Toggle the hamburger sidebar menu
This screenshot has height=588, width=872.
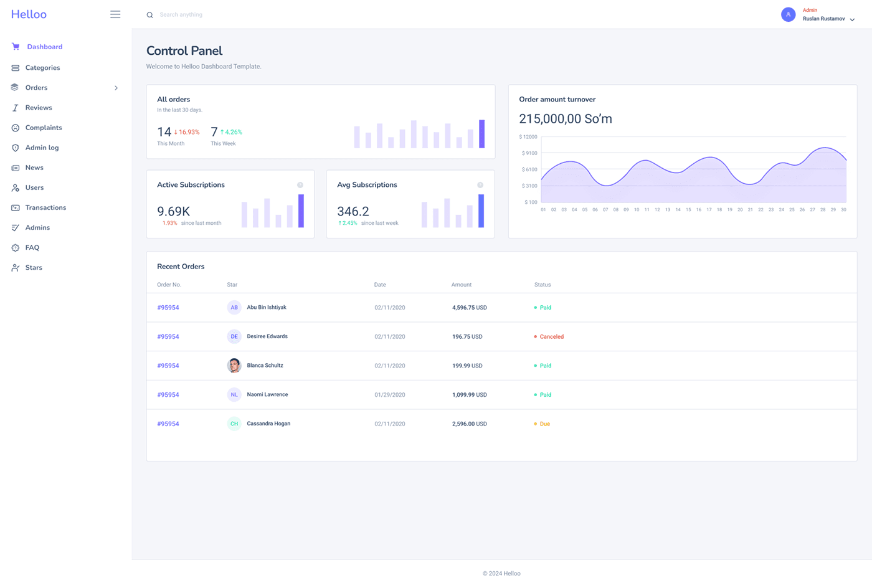pos(115,14)
